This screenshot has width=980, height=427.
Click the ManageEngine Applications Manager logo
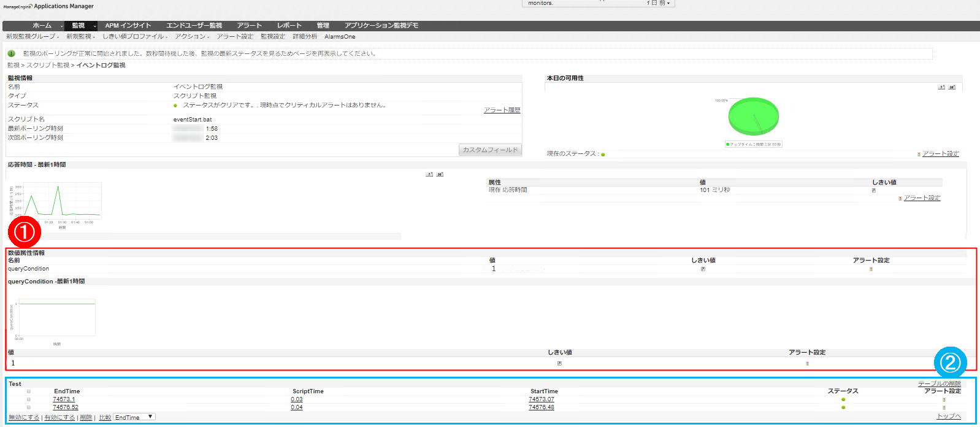click(48, 6)
